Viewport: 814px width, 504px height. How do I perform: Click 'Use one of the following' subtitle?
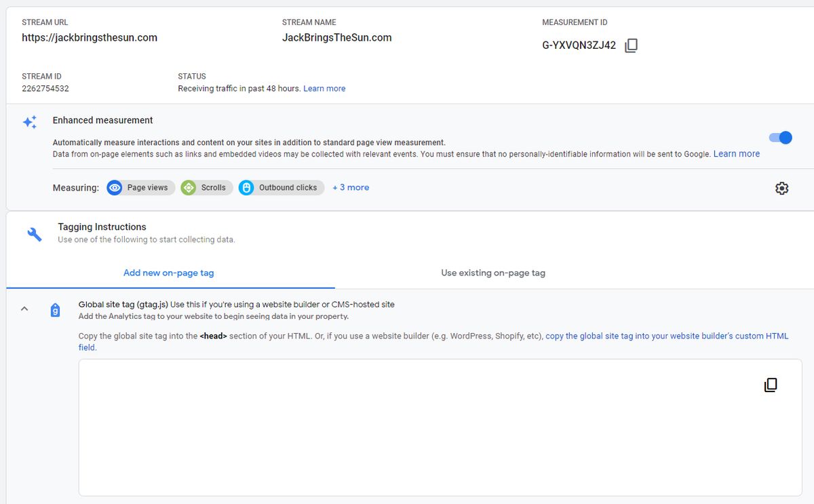(147, 240)
